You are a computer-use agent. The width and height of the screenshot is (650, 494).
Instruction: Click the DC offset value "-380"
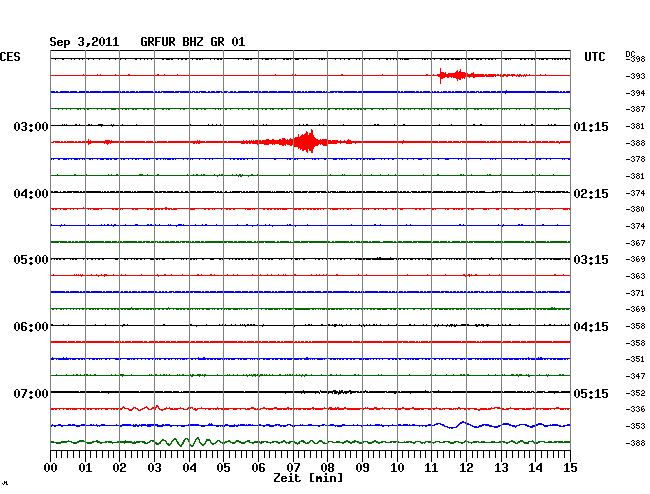pos(635,209)
